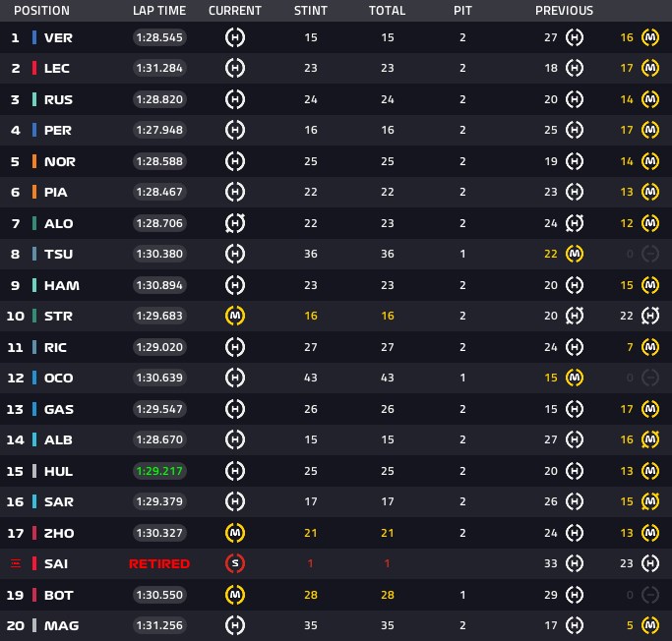672x641 pixels.
Task: Click SAI's red soft tyre icon
Action: pyautogui.click(x=235, y=563)
